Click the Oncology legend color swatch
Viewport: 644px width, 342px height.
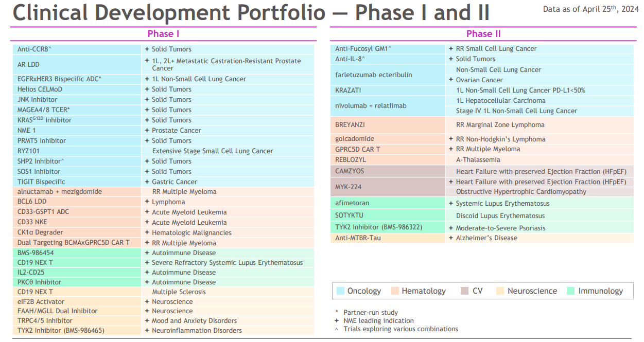pyautogui.click(x=340, y=291)
